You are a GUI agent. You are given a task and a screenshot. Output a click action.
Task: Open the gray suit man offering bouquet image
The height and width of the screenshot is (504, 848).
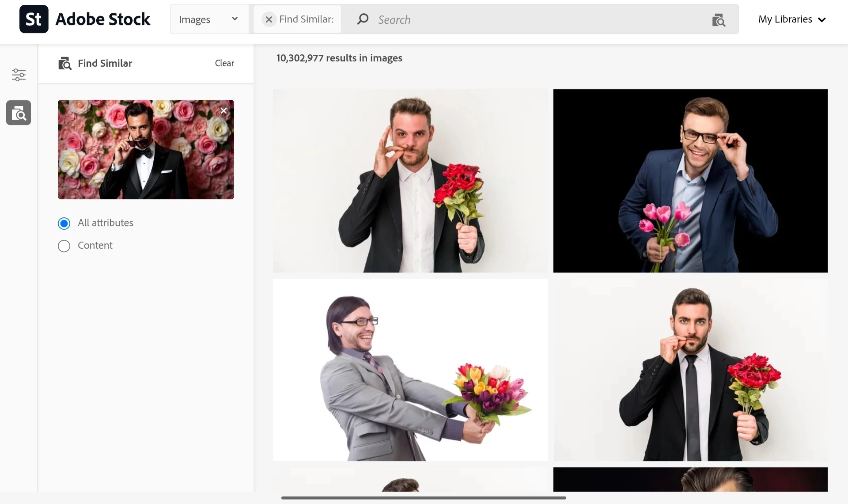tap(410, 370)
